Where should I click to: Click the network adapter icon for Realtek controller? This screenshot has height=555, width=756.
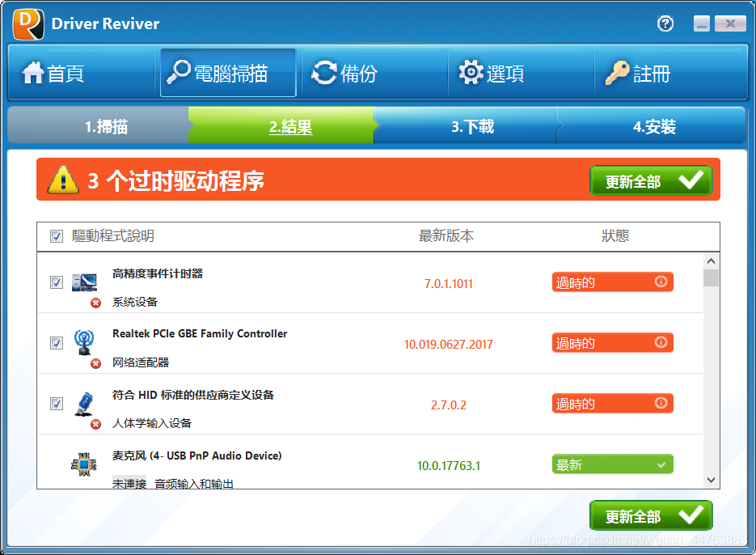[x=84, y=342]
